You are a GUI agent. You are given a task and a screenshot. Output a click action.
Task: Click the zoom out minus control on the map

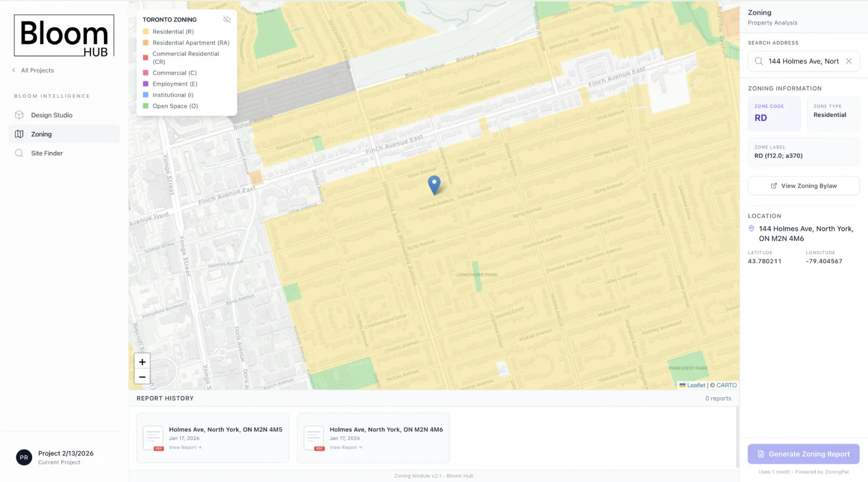(x=142, y=377)
